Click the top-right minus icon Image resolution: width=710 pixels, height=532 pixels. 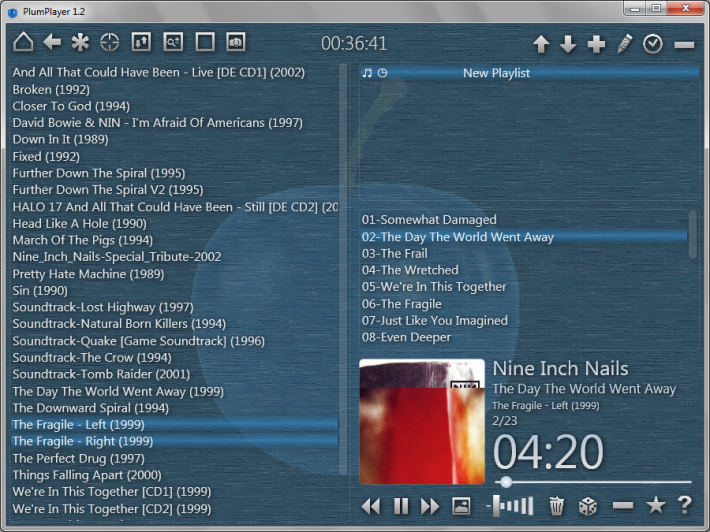[x=684, y=44]
